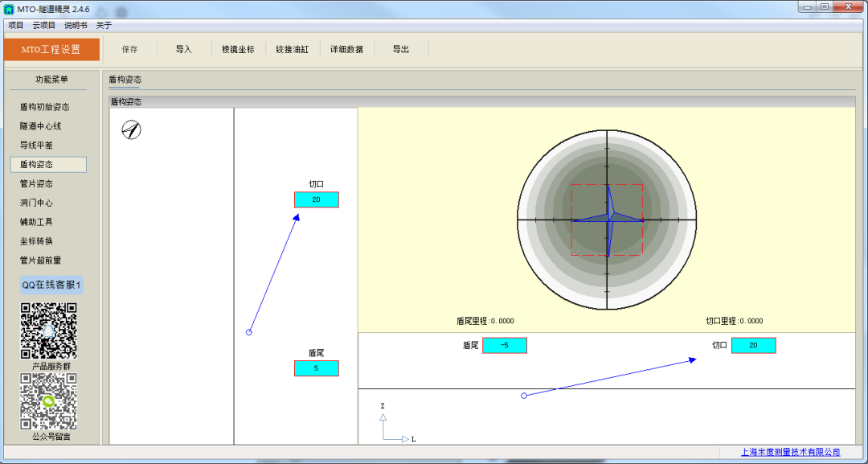Viewport: 868px width, 464px height.
Task: Click the orange MTO工程设置 button
Action: (51, 49)
